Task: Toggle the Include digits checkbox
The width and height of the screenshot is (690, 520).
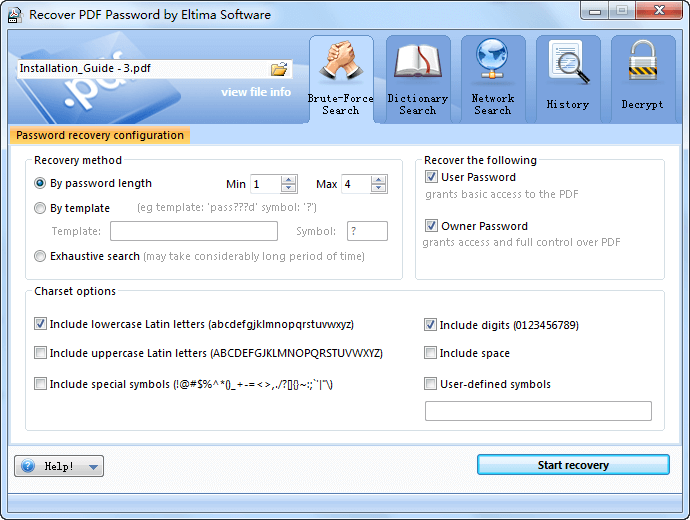Action: click(430, 325)
